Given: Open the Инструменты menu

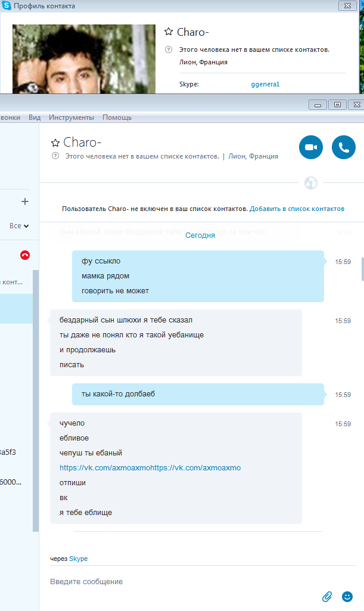Looking at the screenshot, I should click(71, 117).
